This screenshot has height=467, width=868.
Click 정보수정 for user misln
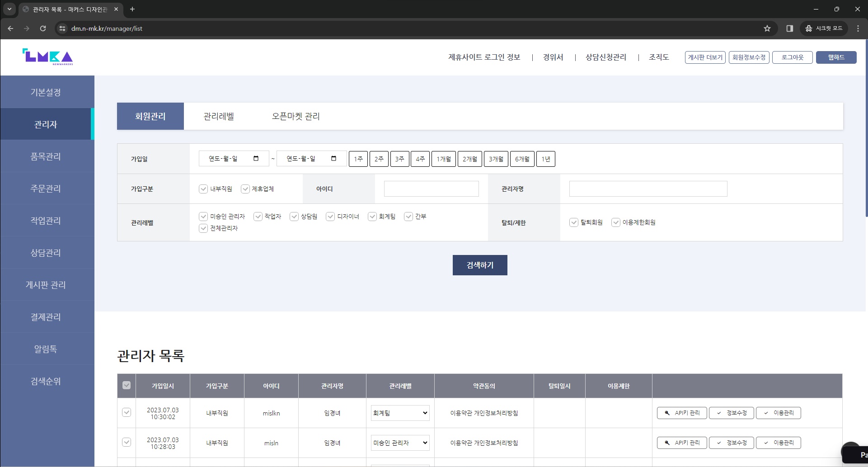tap(732, 443)
